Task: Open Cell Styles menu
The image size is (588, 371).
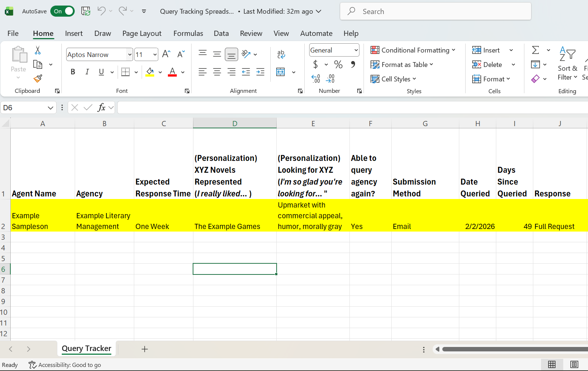Action: pyautogui.click(x=393, y=79)
